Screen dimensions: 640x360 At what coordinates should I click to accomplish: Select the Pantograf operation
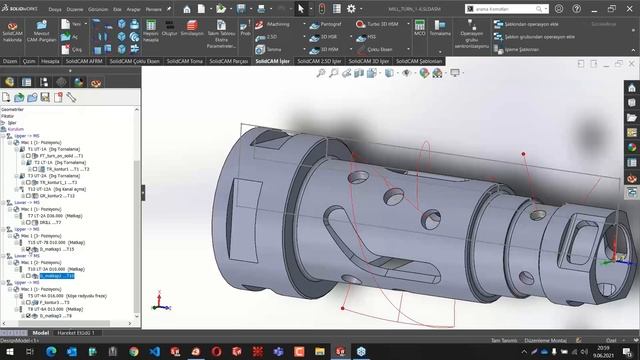coord(325,24)
